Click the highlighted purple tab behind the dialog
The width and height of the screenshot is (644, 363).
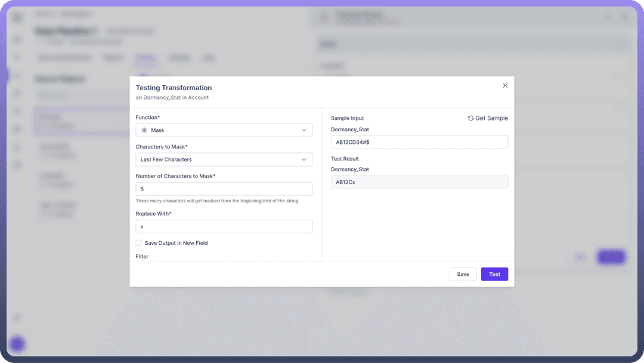coord(145,58)
